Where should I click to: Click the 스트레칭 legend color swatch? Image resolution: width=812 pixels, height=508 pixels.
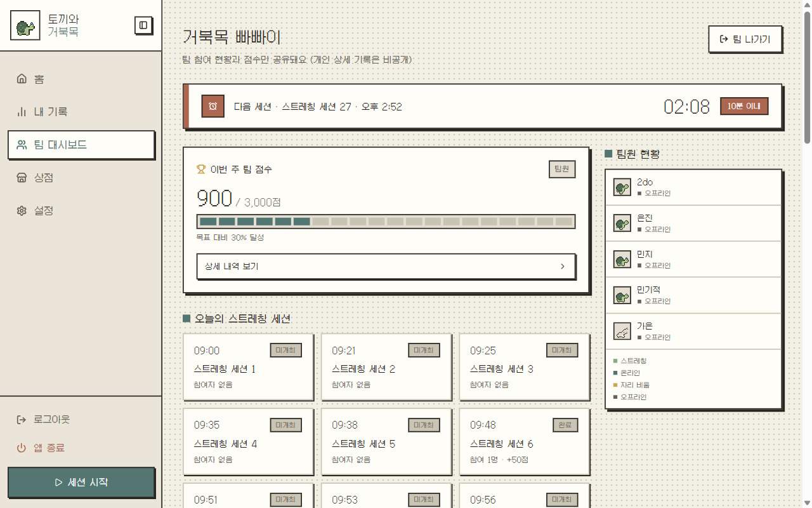(x=615, y=361)
